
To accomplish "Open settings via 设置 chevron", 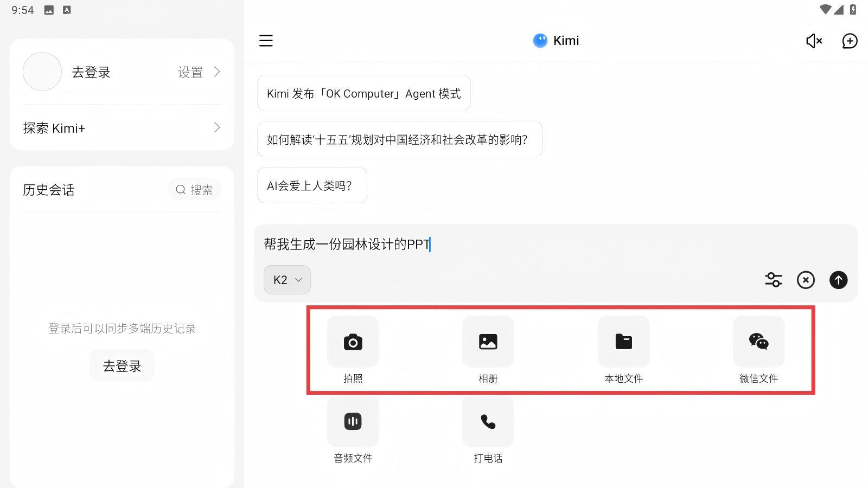I will (199, 72).
